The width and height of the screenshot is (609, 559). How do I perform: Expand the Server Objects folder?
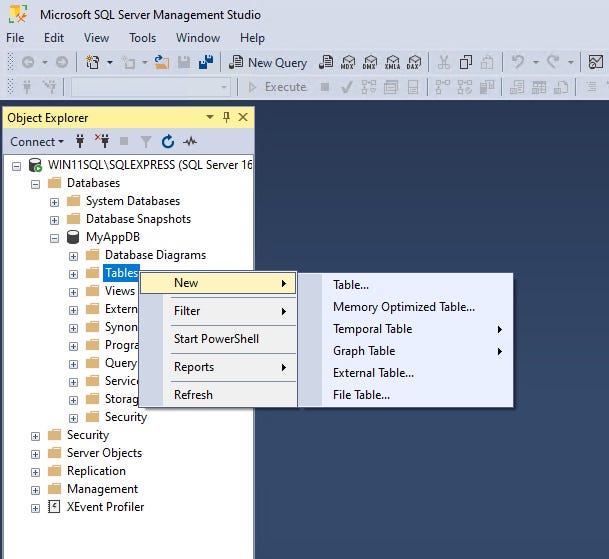[35, 454]
